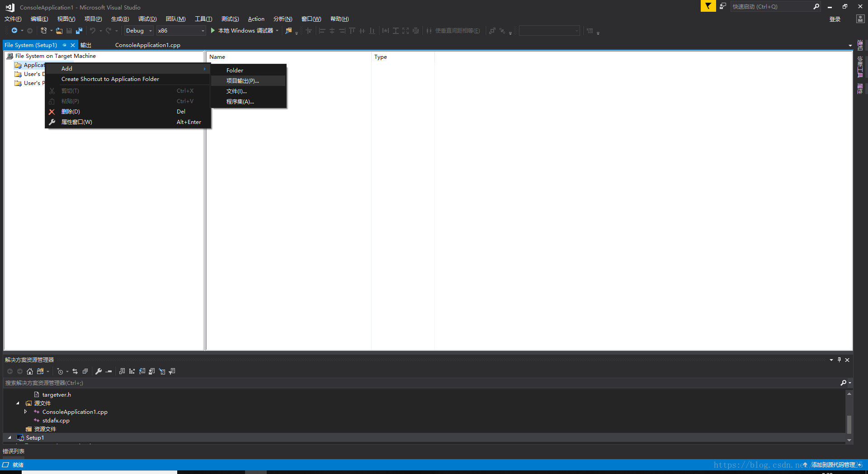Switch to the 输出 output tab
Image resolution: width=868 pixels, height=474 pixels.
[x=86, y=45]
